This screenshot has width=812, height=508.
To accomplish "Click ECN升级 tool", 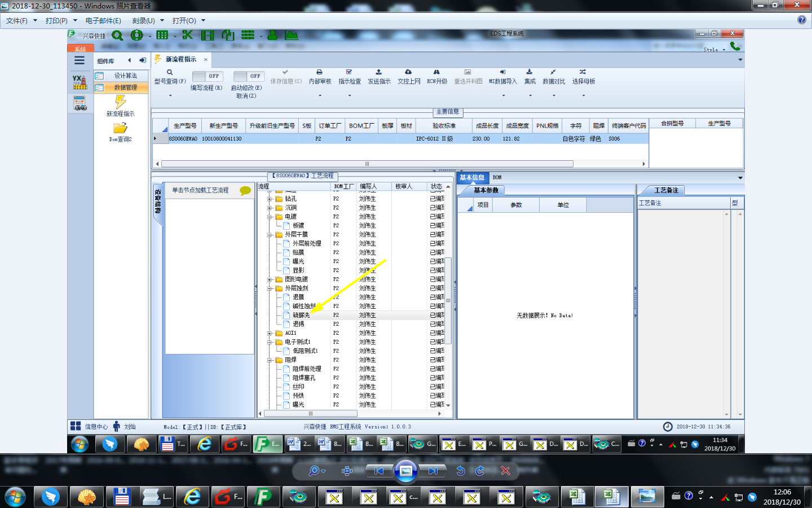I will point(436,77).
